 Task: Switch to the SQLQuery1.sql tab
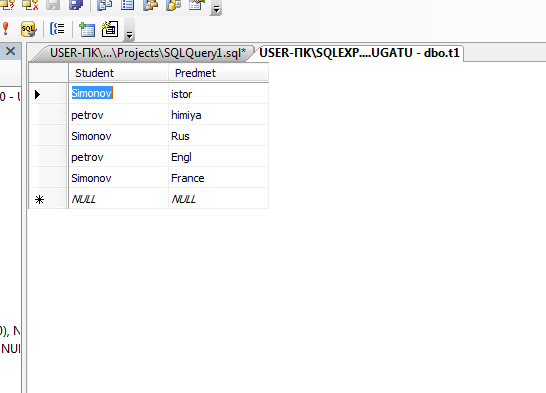click(148, 53)
